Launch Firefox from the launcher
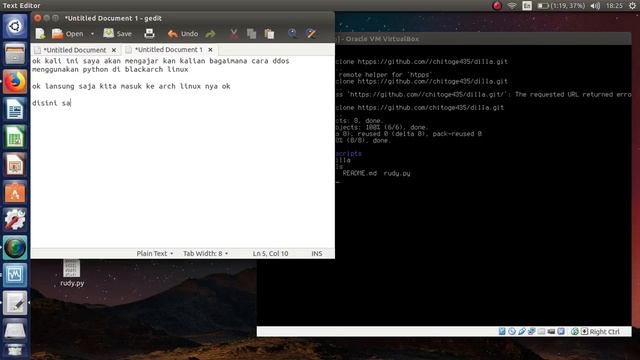Viewport: 640px width, 360px height. point(15,81)
